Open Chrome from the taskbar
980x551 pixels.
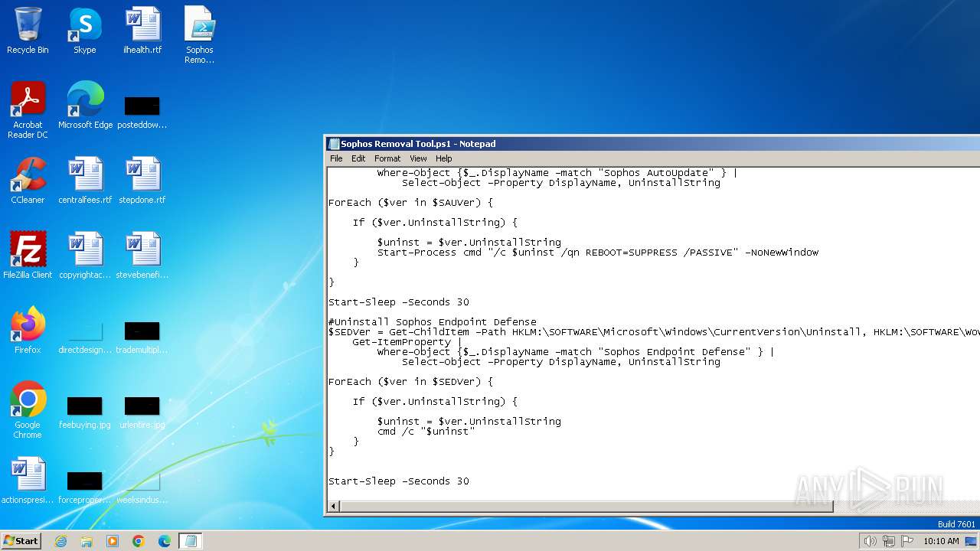pyautogui.click(x=139, y=541)
